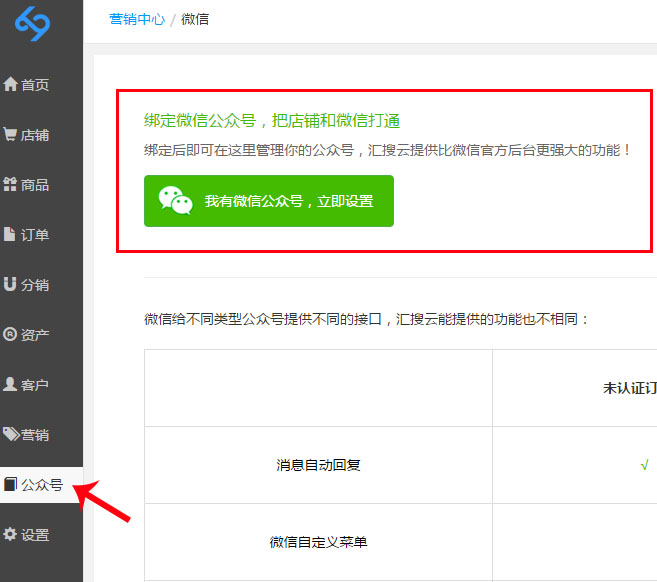Click the WeChat logo inside the green button
657x582 pixels.
click(x=176, y=200)
